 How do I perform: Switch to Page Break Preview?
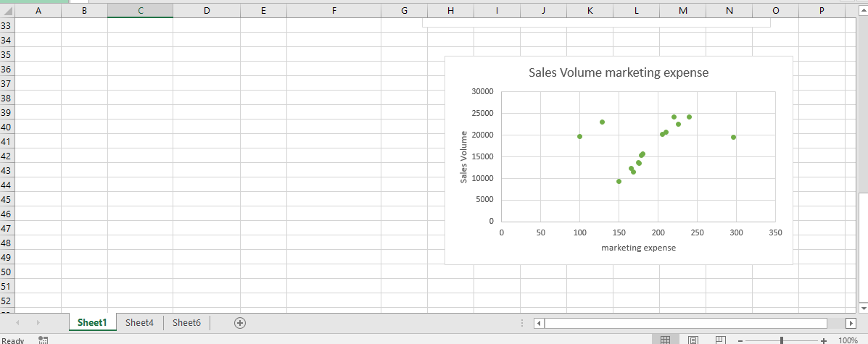pos(720,340)
